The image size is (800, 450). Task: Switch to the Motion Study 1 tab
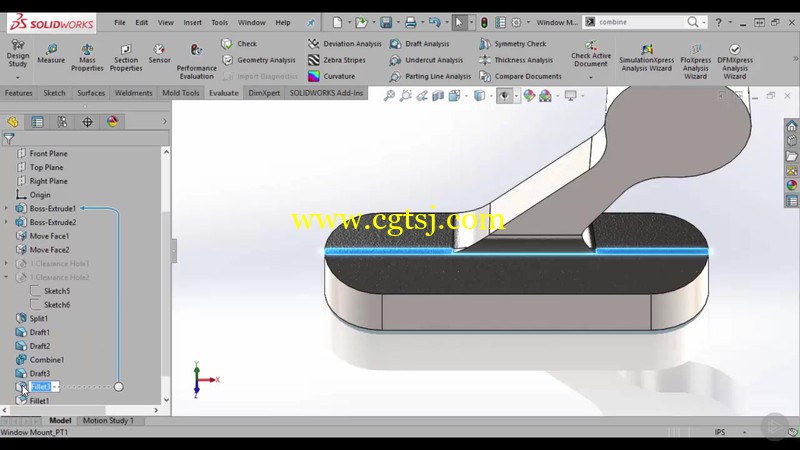(108, 420)
